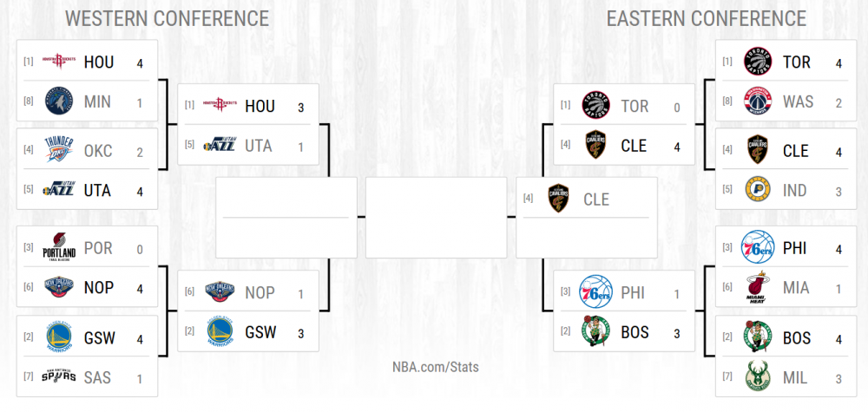Screen dimensions: 868x412
Task: Select the Oklahoma City Thunder logo
Action: tap(59, 150)
